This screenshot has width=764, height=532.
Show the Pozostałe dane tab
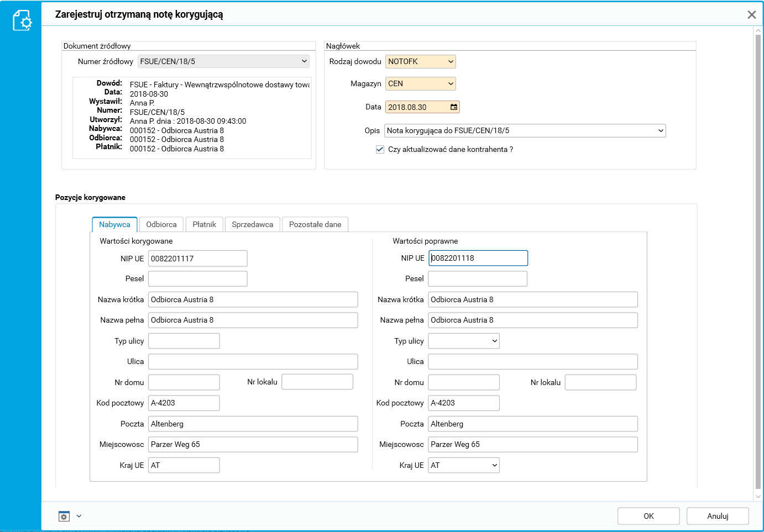coord(315,224)
